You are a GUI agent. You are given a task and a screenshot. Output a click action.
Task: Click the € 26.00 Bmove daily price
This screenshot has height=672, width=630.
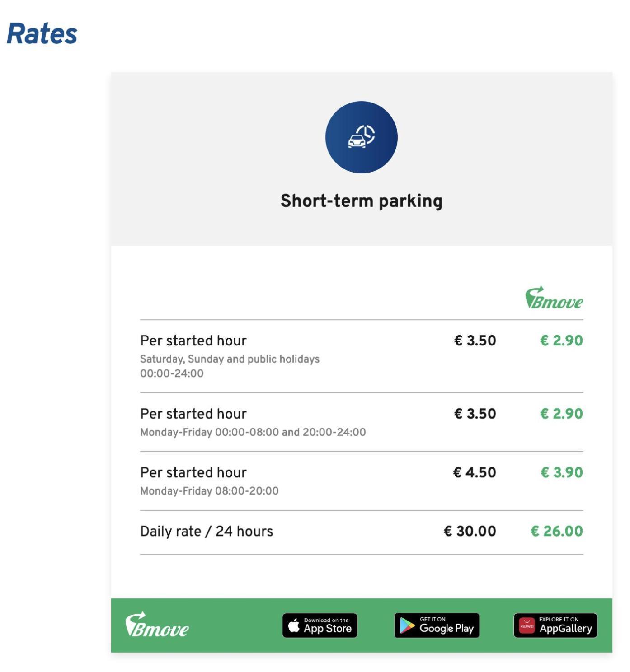(x=557, y=531)
